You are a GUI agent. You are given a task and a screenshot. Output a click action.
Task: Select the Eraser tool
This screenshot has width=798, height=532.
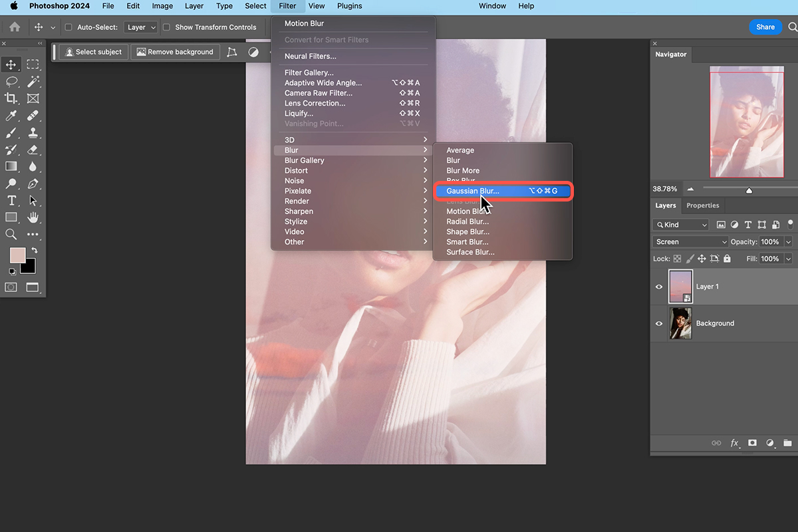[x=33, y=150]
